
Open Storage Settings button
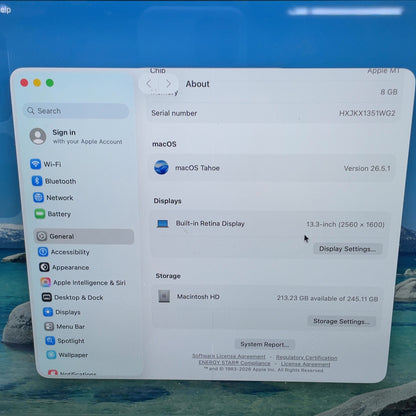click(341, 321)
